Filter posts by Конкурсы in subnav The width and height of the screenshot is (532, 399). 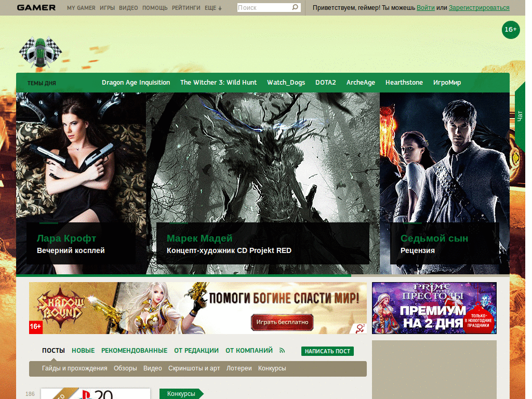click(x=272, y=368)
